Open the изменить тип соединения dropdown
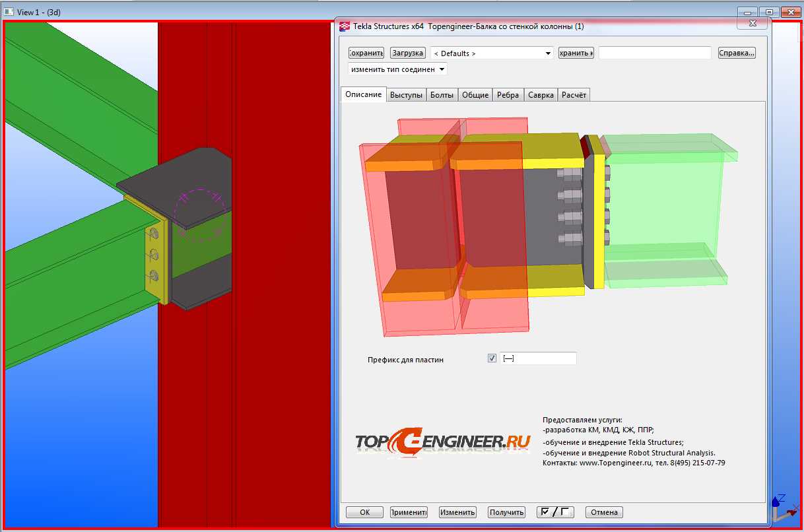The width and height of the screenshot is (804, 532). 397,69
